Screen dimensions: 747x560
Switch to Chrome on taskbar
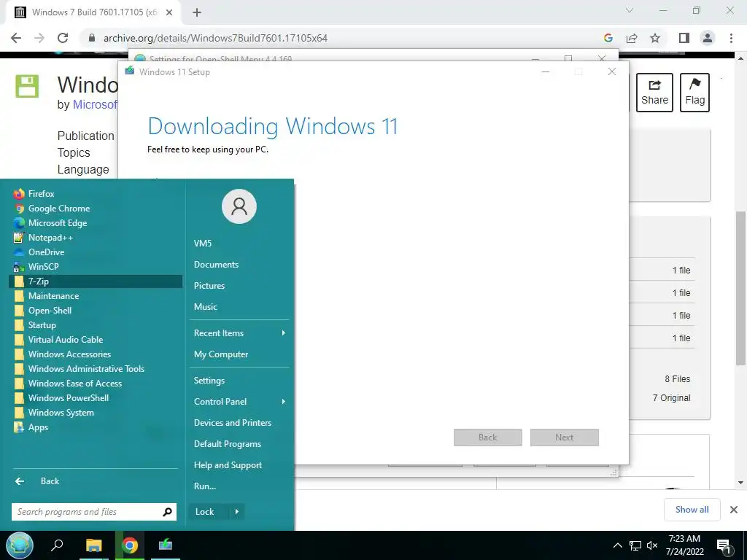tap(129, 545)
